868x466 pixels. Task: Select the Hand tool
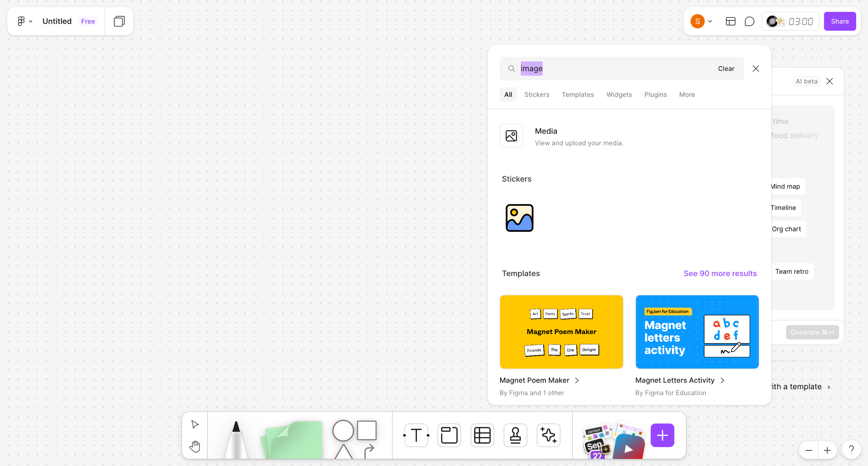tap(195, 446)
